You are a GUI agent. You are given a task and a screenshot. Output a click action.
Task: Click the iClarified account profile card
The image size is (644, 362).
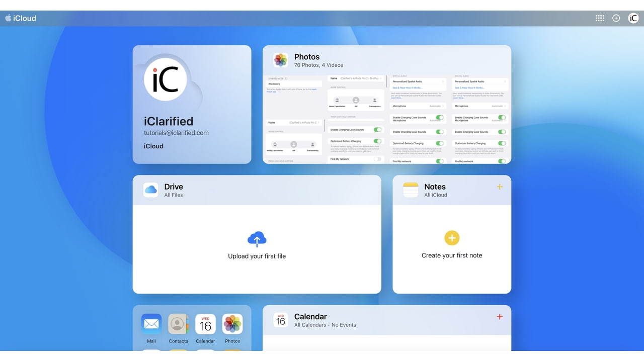pos(192,104)
